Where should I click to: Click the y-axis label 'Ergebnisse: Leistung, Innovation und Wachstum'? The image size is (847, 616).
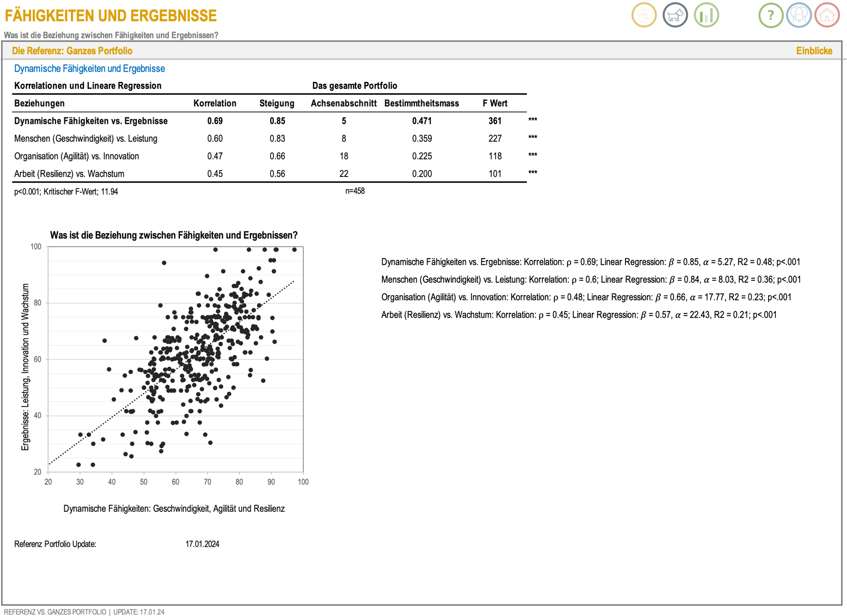pyautogui.click(x=25, y=367)
